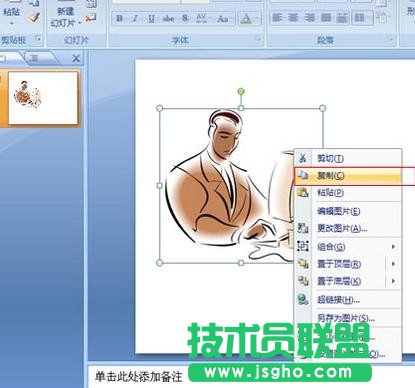Open the 字体 dialog launcher
Image resolution: width=415 pixels, height=388 pixels.
(x=258, y=39)
